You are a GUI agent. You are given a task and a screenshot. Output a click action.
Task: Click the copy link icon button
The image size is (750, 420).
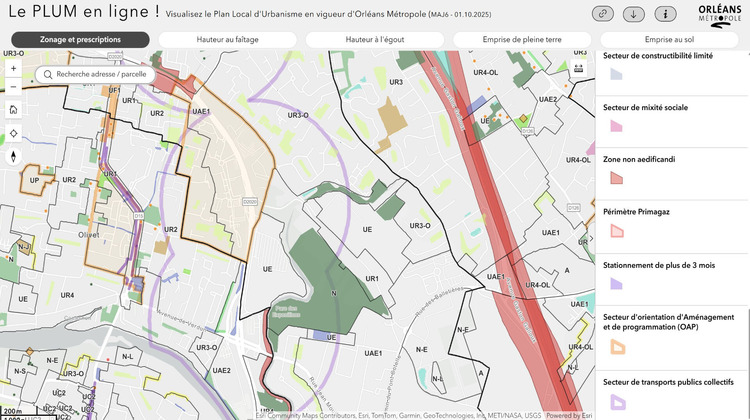click(603, 14)
